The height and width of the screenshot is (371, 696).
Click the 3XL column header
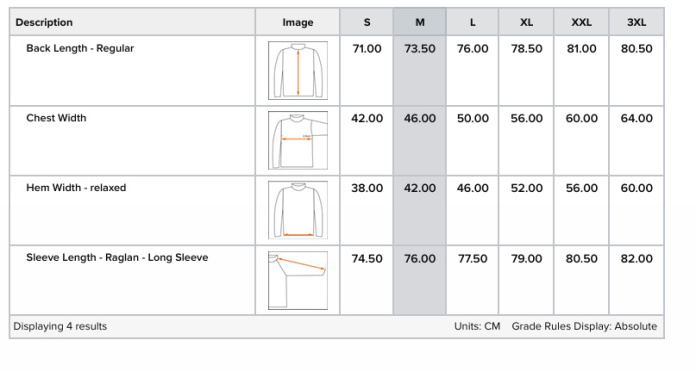[637, 22]
